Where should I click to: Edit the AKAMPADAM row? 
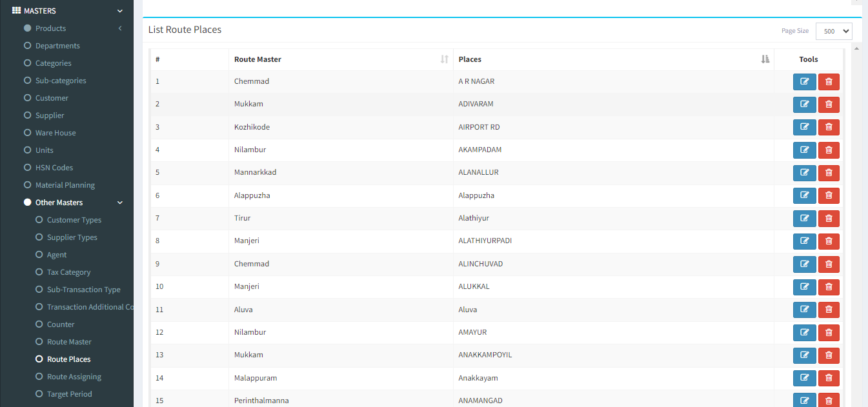point(804,150)
